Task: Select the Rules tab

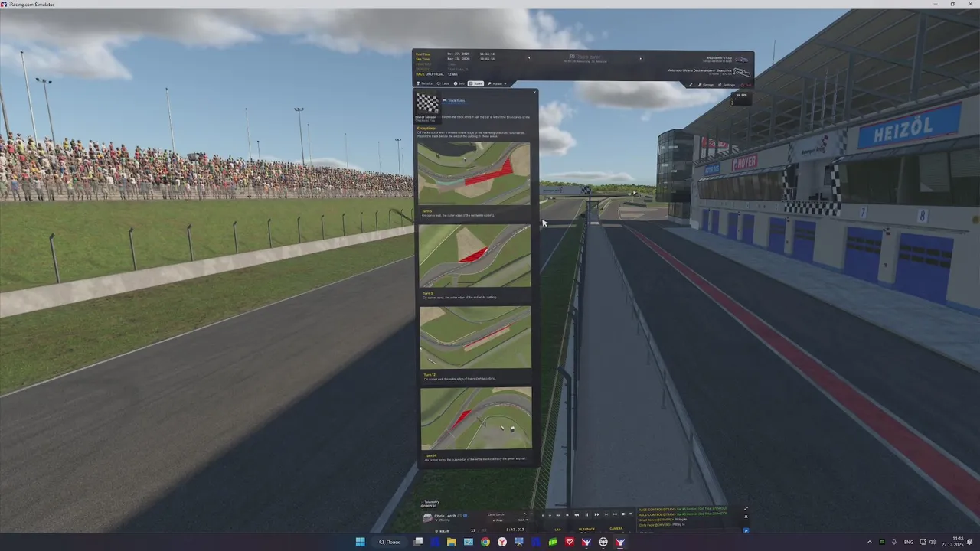Action: tap(475, 84)
